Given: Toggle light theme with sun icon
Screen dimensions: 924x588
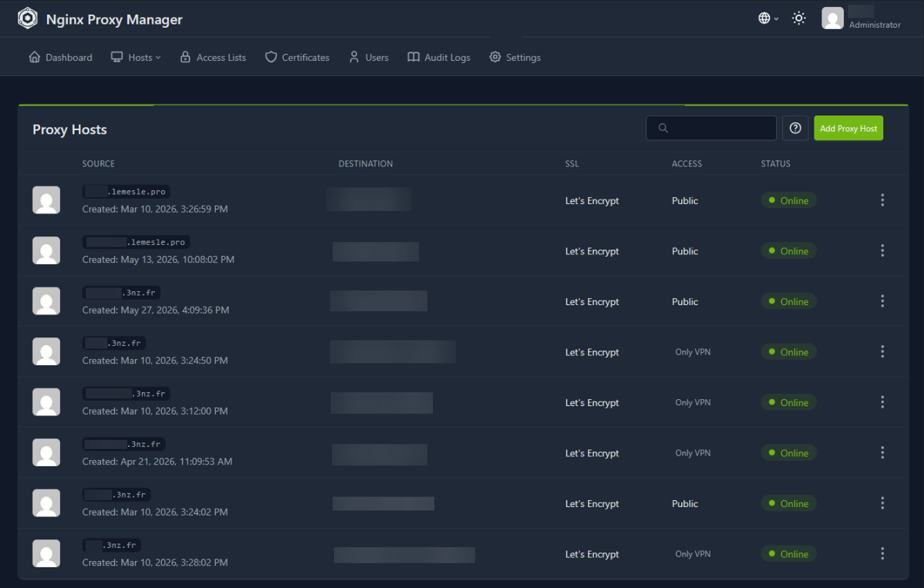Looking at the screenshot, I should click(x=799, y=19).
